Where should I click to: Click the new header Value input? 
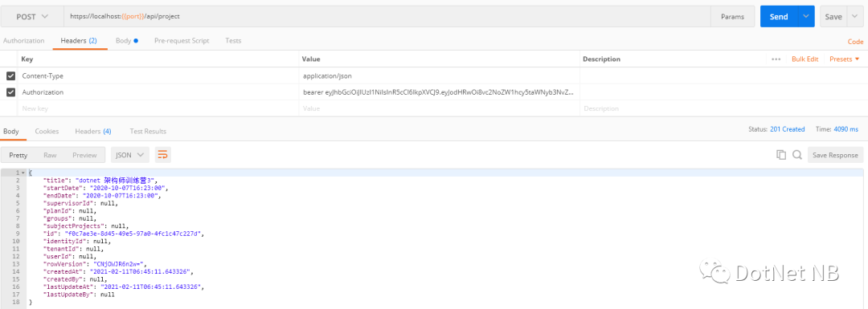coord(439,108)
